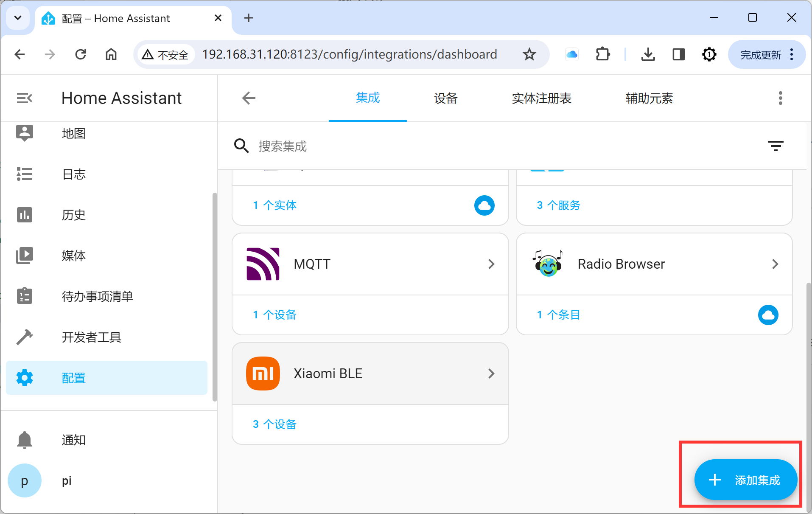The height and width of the screenshot is (514, 812).
Task: Click the 搜索集成 search input field
Action: pos(505,146)
